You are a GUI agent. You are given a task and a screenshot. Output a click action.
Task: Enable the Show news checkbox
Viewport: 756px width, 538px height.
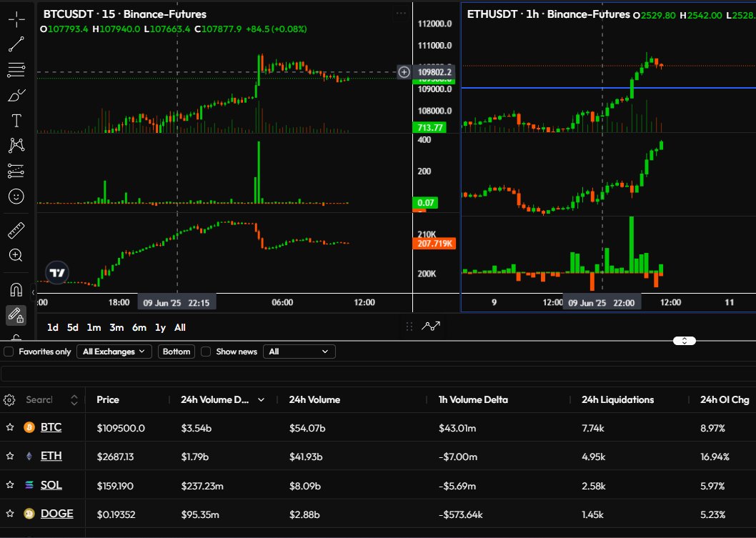pyautogui.click(x=206, y=352)
